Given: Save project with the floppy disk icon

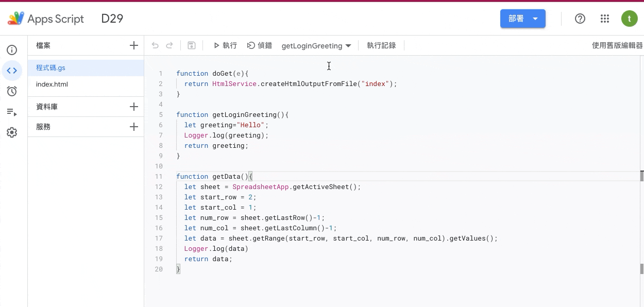Looking at the screenshot, I should pos(192,45).
